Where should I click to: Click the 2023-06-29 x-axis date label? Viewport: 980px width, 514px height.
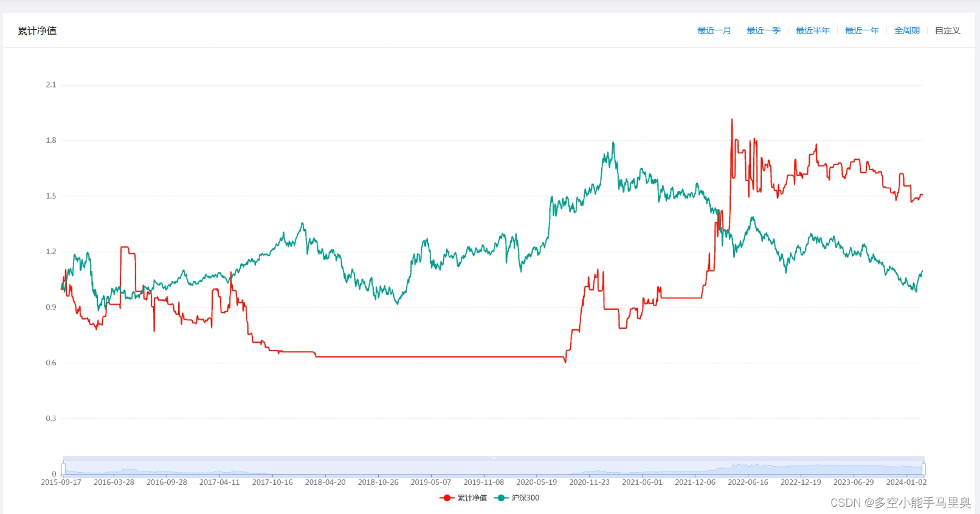coord(854,482)
